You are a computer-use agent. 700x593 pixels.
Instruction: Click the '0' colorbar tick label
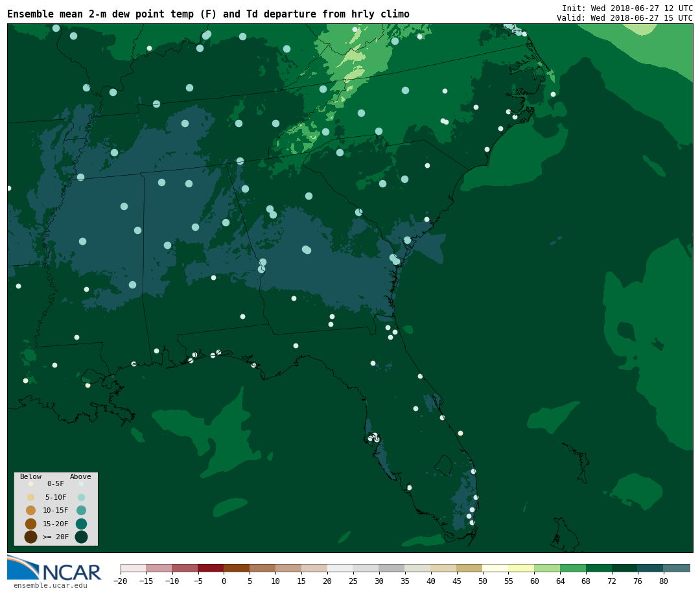click(224, 581)
